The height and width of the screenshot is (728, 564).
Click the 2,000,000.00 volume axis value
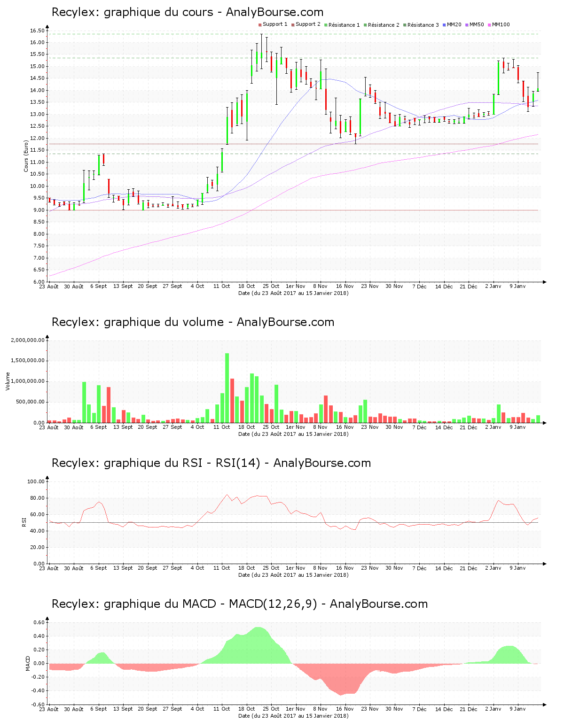click(x=28, y=341)
